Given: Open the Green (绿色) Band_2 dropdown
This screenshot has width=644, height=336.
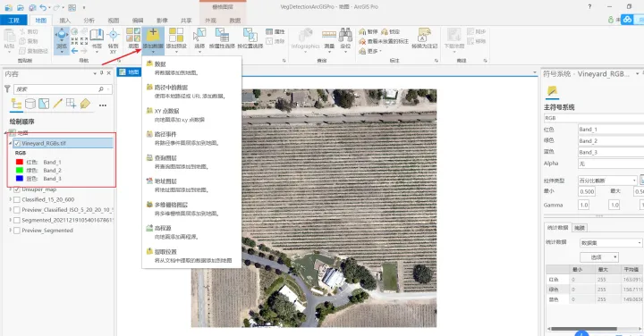Looking at the screenshot, I should point(611,140).
